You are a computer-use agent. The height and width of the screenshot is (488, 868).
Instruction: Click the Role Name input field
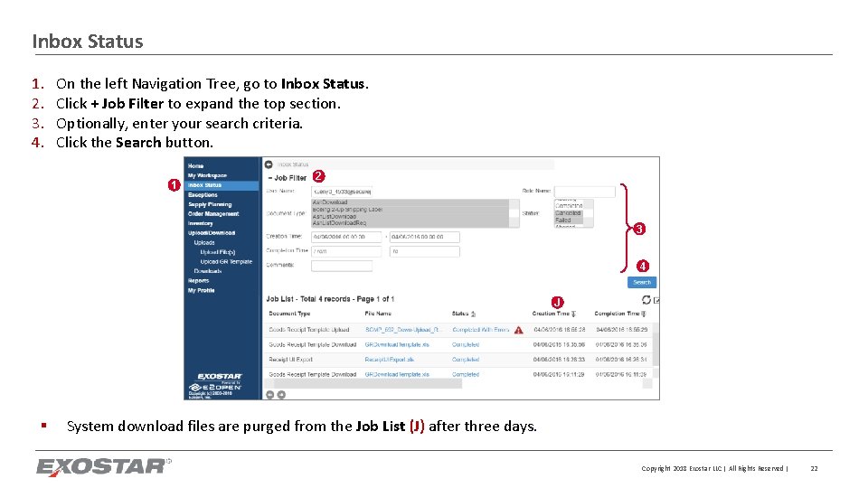pos(585,192)
